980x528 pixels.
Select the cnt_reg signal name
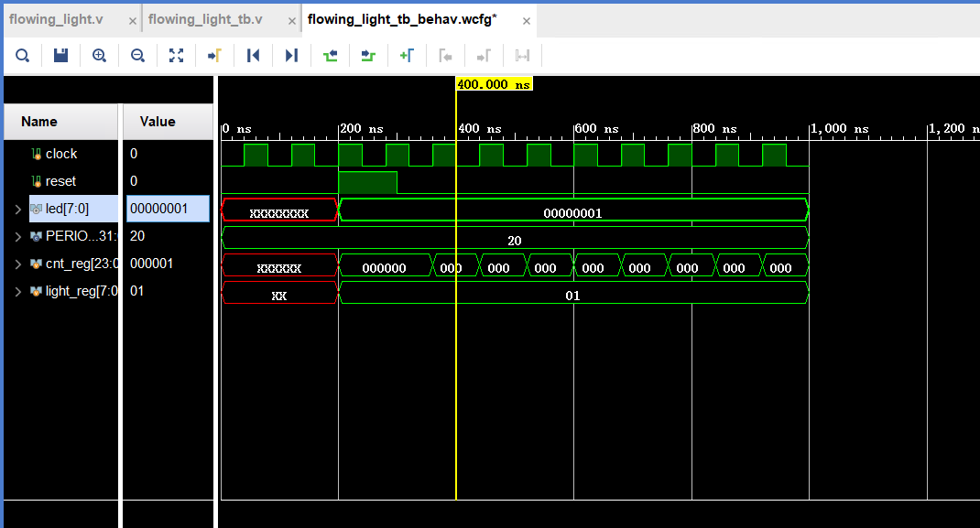[82, 264]
